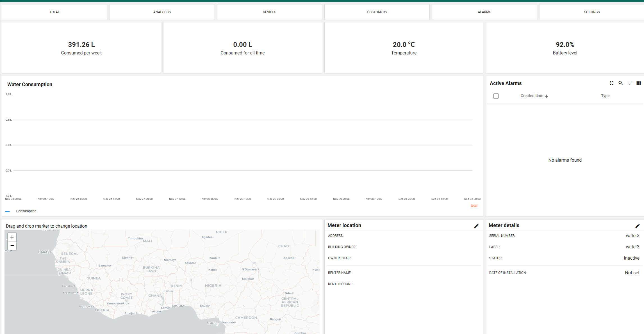Screen dimensions: 644x334
Task: Open the TOTAL tab
Action: 54,12
